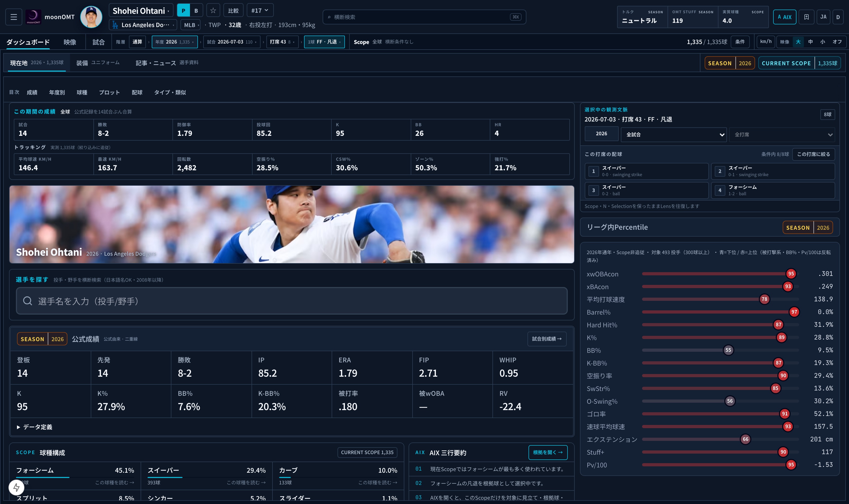Open the 年度 2026 season dropdown
The height and width of the screenshot is (504, 849).
[x=175, y=42]
